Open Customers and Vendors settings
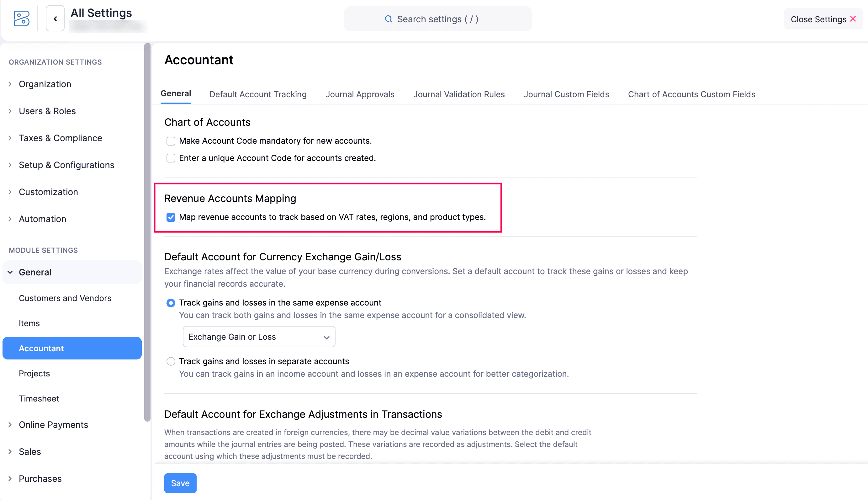Screen dimensions: 868x500 [x=65, y=298]
